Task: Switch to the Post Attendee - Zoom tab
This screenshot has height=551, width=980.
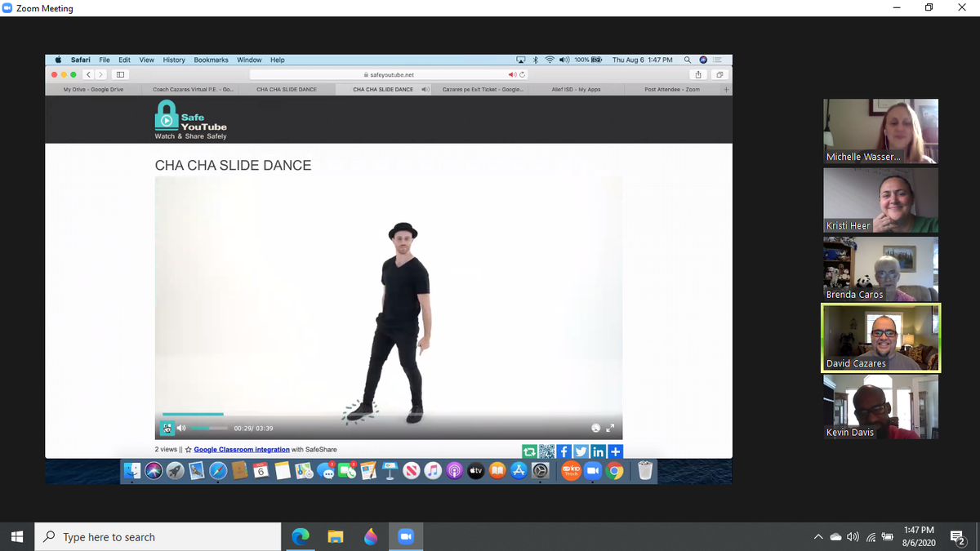Action: coord(672,89)
